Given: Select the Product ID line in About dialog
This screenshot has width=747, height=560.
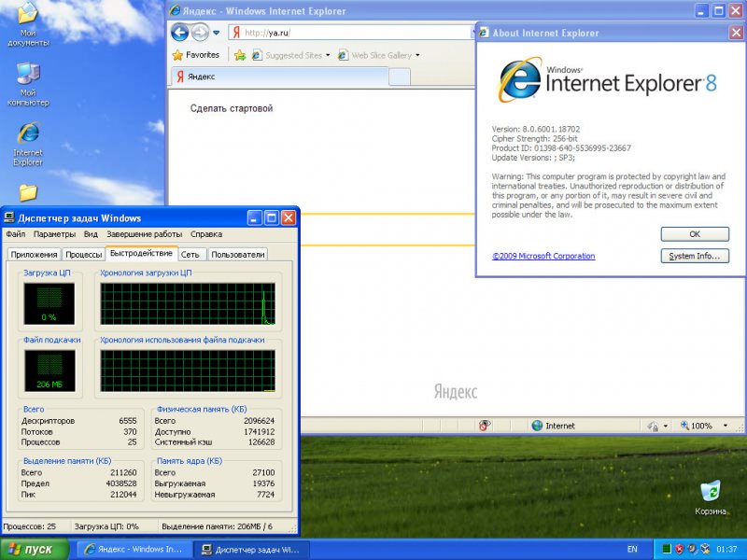Looking at the screenshot, I should click(561, 148).
